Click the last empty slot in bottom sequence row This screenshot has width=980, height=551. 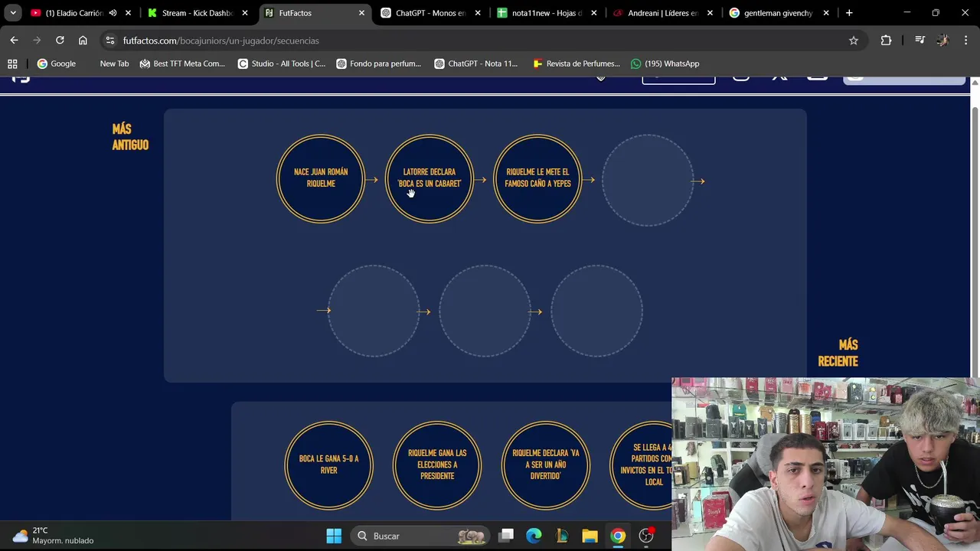(596, 311)
